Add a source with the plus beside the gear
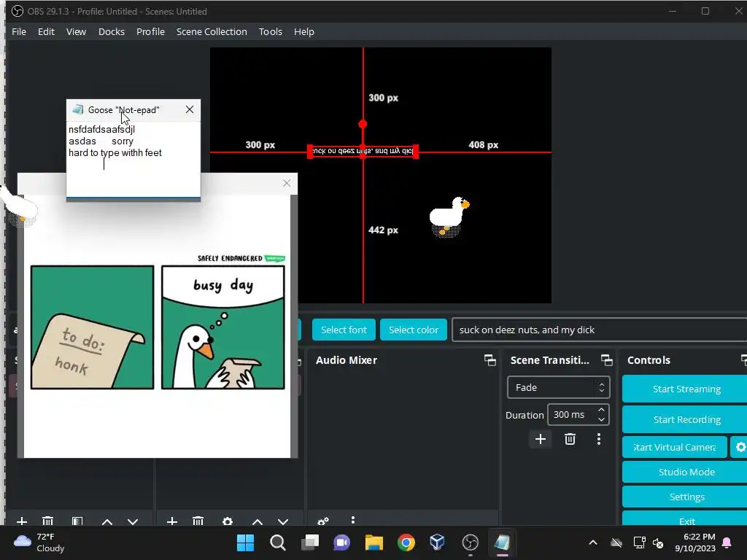747x560 pixels. click(172, 521)
